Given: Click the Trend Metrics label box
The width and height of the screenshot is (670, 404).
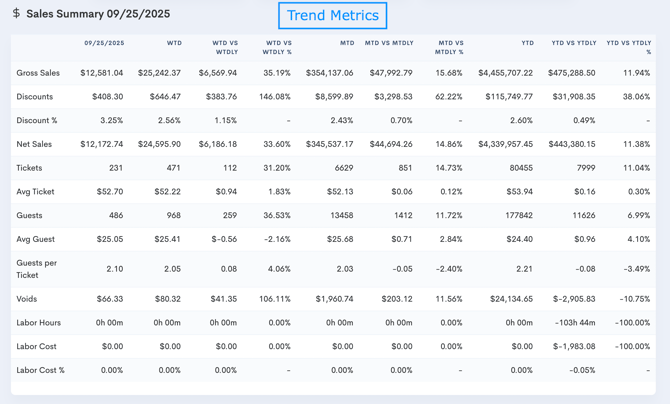Looking at the screenshot, I should 333,15.
